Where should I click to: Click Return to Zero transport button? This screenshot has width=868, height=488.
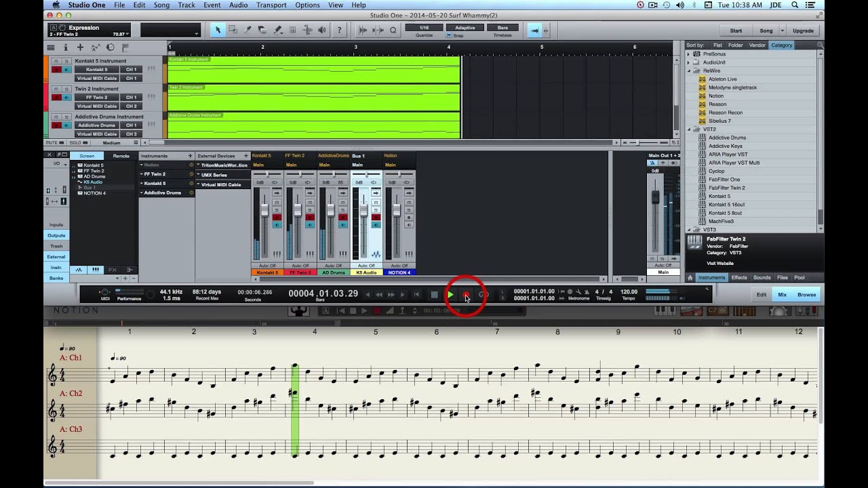click(x=416, y=294)
